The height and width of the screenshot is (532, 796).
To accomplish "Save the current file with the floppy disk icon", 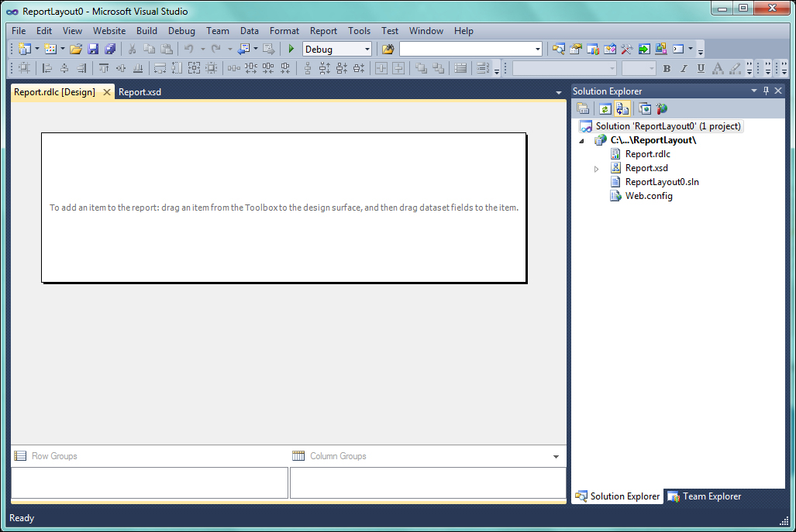I will 93,49.
